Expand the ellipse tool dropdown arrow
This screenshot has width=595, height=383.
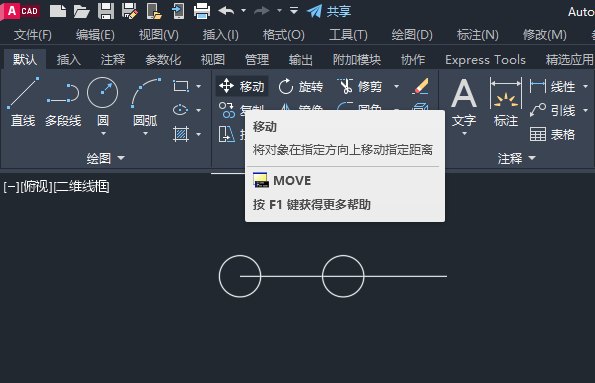(198, 110)
